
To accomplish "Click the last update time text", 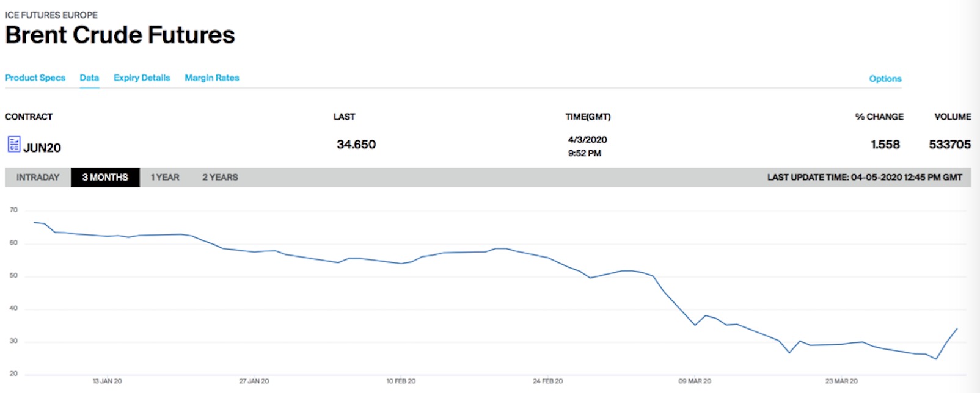I will (x=865, y=178).
